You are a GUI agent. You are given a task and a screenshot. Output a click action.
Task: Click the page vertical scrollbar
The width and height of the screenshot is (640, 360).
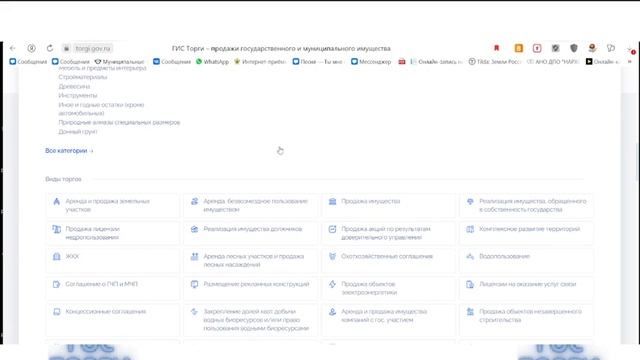tap(637, 161)
